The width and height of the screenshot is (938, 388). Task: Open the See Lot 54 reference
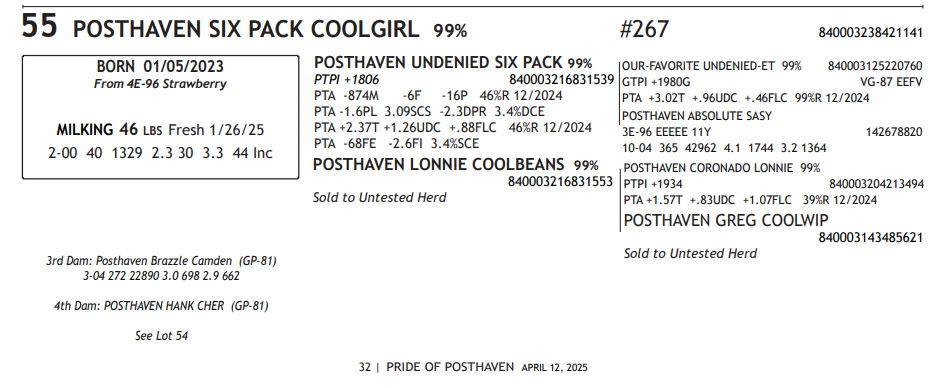pyautogui.click(x=162, y=336)
